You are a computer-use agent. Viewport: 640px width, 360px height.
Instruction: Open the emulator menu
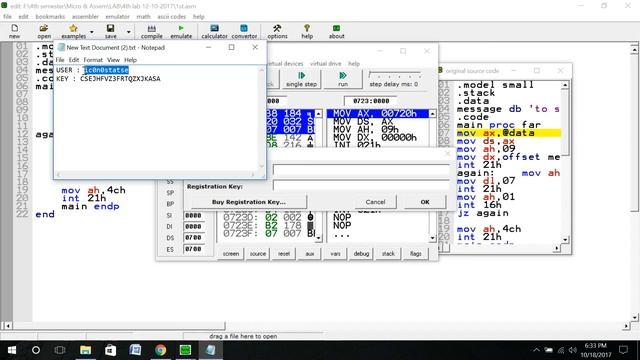(x=118, y=16)
